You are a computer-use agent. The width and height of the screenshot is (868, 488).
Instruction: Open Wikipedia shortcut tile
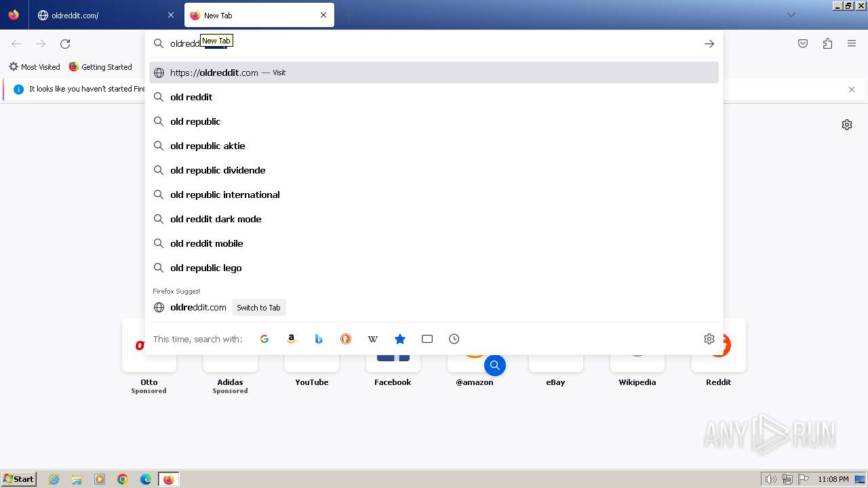coord(637,357)
